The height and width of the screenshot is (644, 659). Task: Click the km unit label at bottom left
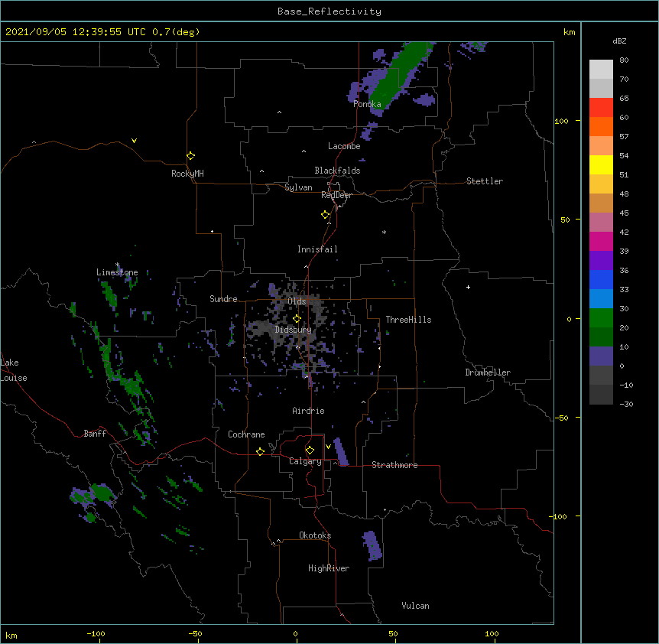tap(11, 635)
